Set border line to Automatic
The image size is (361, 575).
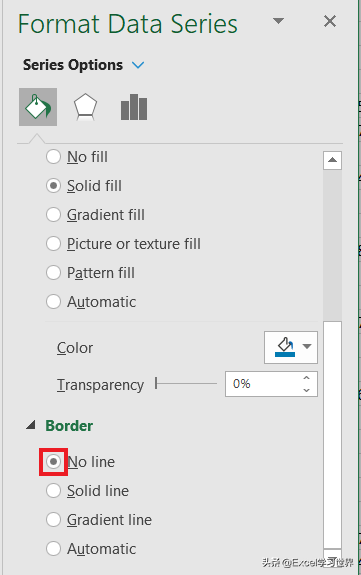[91, 549]
